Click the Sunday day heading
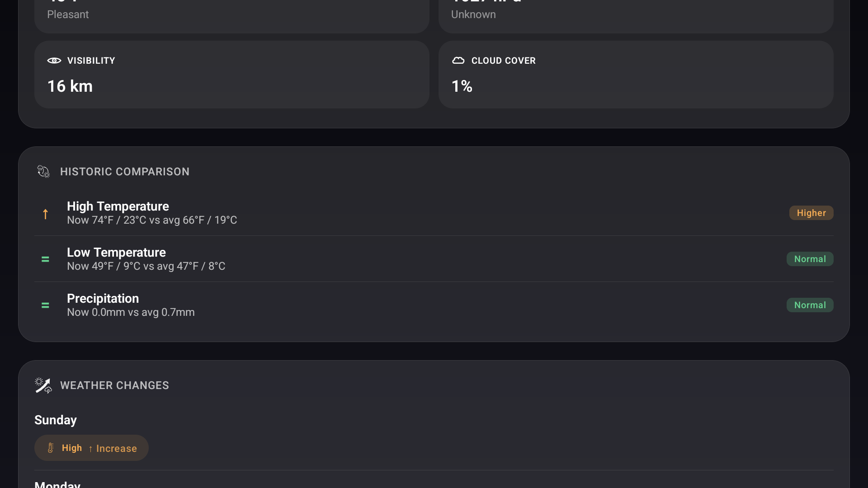Screen dimensions: 868x488 (x=56, y=420)
